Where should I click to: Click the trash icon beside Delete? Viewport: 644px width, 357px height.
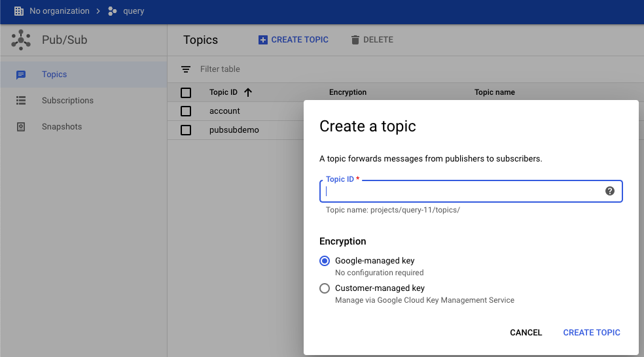355,40
